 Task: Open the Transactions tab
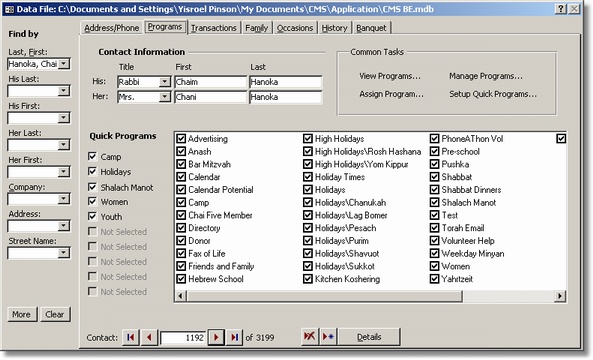214,28
